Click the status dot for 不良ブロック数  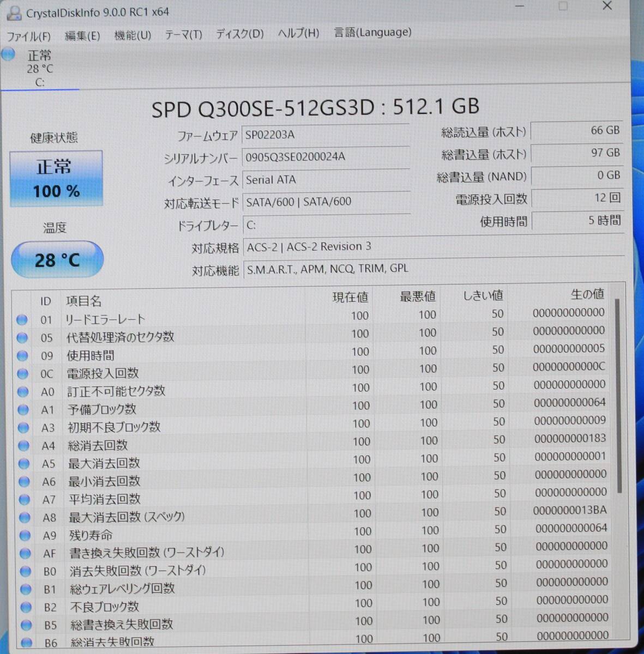click(x=25, y=607)
